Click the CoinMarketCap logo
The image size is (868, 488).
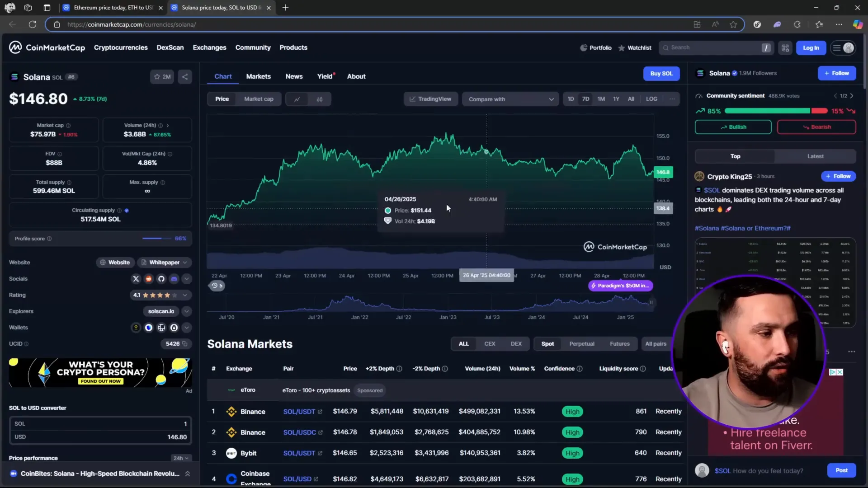(x=47, y=47)
